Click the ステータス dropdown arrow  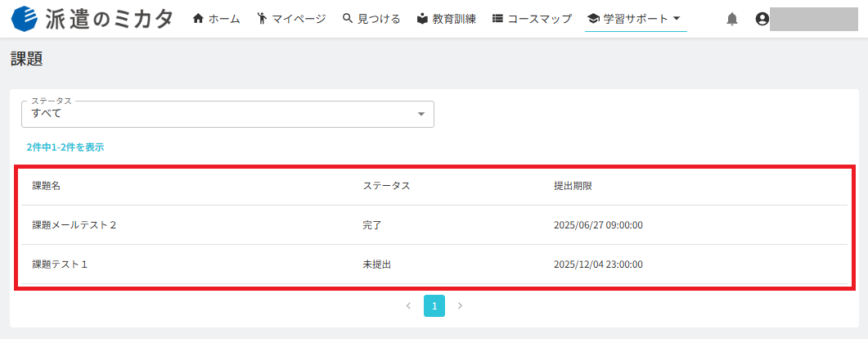[x=421, y=114]
